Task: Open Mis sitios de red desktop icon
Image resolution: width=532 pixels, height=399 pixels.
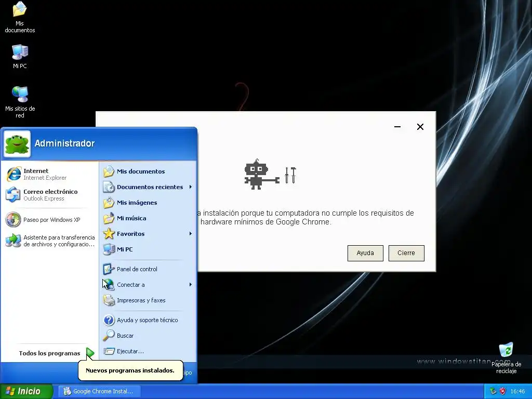Action: [20, 102]
